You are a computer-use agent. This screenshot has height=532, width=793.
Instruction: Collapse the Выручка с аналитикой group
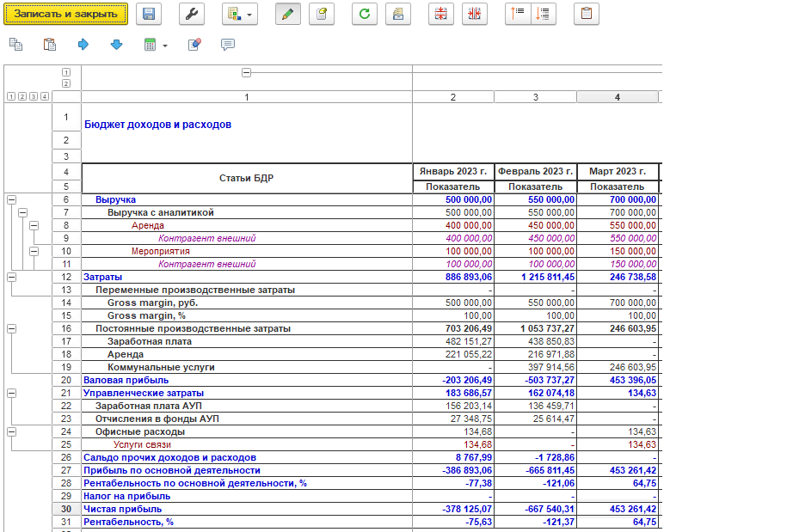[x=22, y=212]
